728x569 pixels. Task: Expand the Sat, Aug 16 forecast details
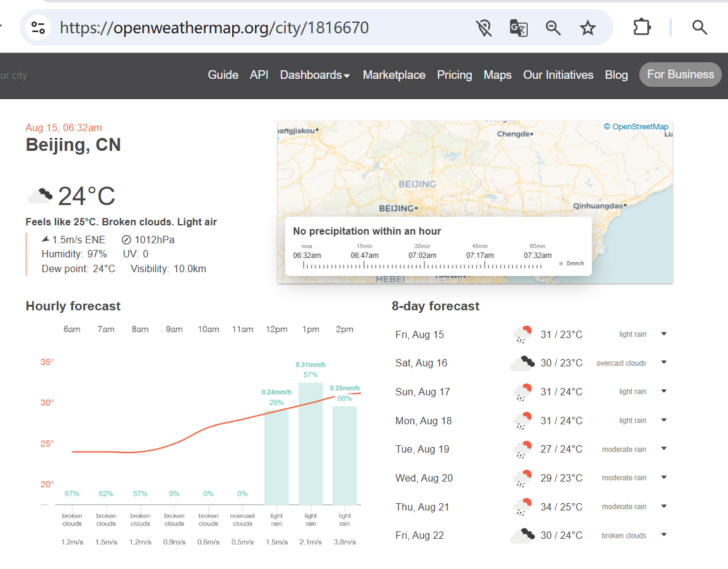click(x=664, y=363)
